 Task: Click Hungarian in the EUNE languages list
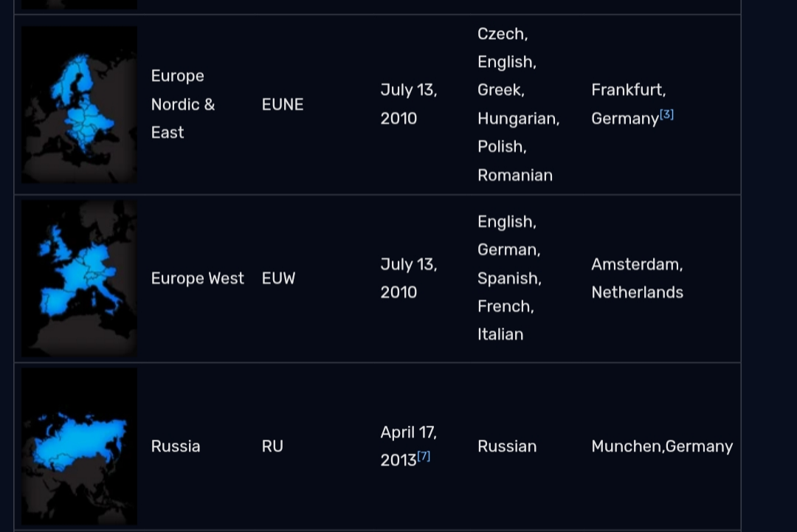(518, 118)
